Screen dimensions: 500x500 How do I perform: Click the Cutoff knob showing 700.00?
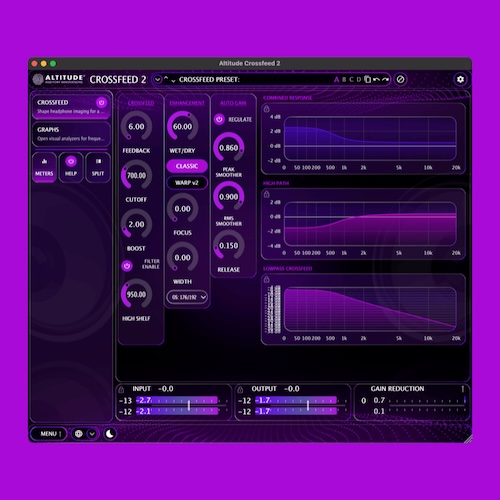point(136,175)
